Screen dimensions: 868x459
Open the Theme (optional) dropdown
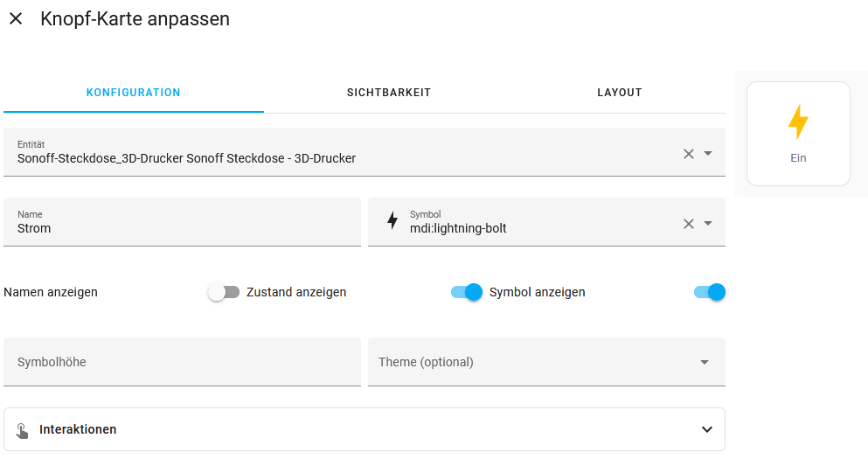pos(546,362)
